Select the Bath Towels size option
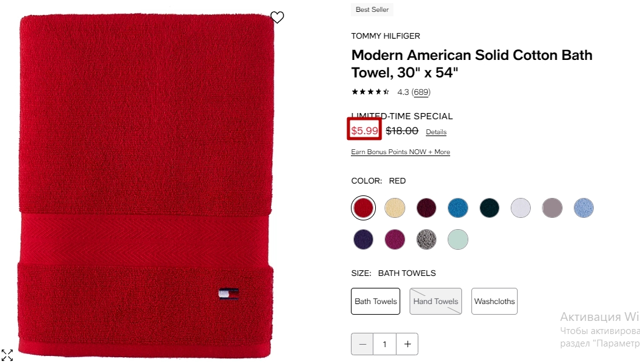Image resolution: width=640 pixels, height=364 pixels. [375, 301]
